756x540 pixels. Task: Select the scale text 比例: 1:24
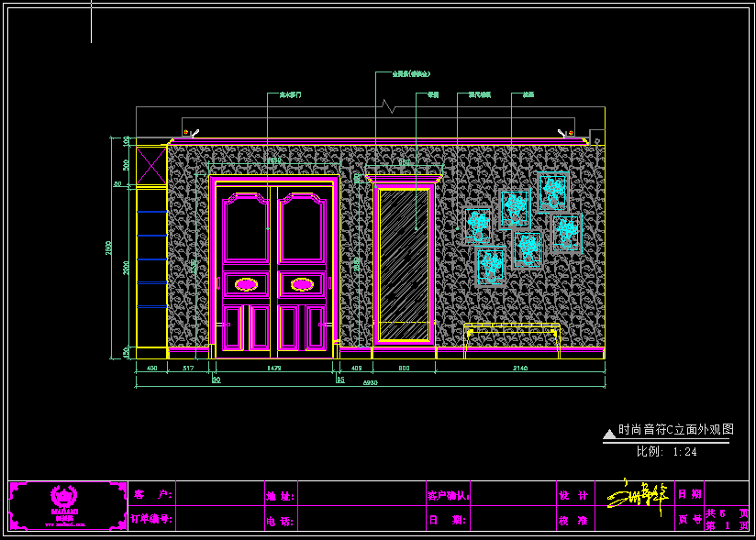666,451
